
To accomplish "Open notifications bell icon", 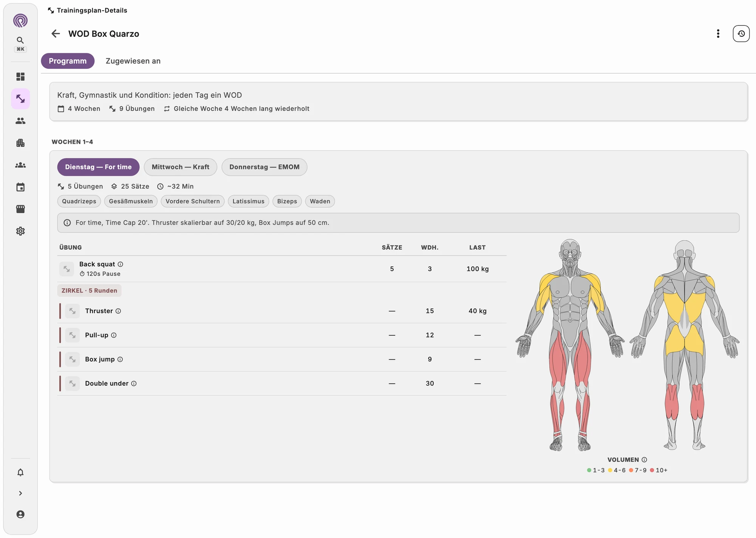I will click(x=20, y=473).
